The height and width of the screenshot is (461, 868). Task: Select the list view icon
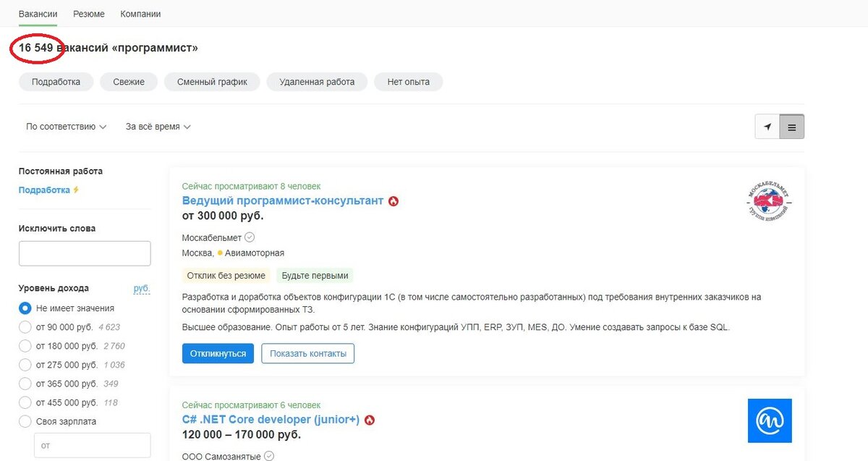(x=792, y=127)
